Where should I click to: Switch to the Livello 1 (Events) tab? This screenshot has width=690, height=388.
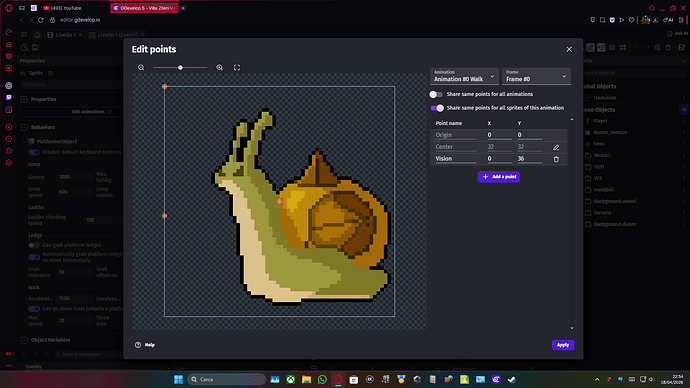point(117,35)
